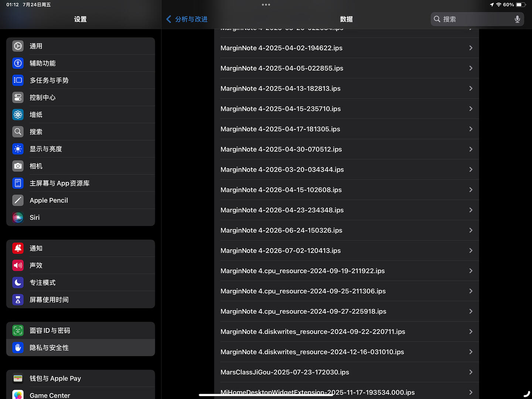Go back to 分析与改进
532x399 pixels.
[187, 19]
